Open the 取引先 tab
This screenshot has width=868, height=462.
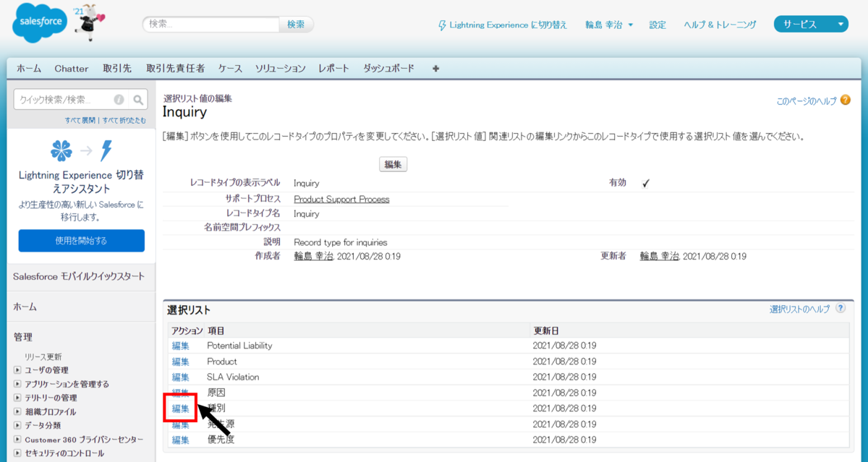[117, 69]
